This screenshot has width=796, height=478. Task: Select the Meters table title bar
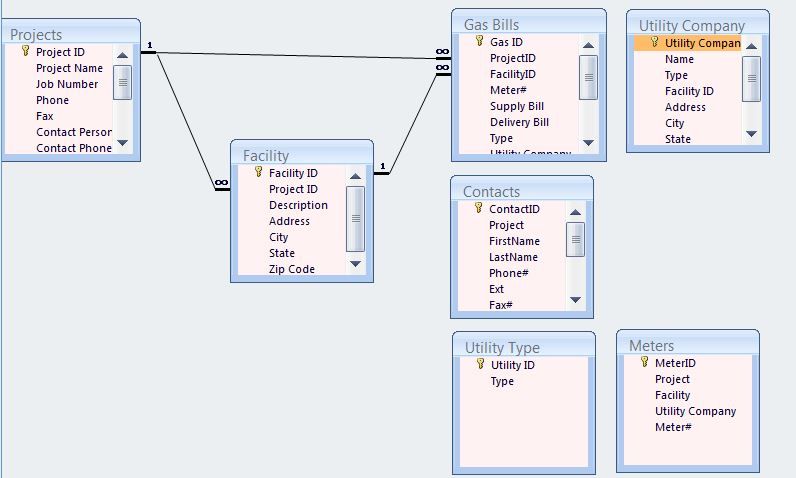point(686,345)
